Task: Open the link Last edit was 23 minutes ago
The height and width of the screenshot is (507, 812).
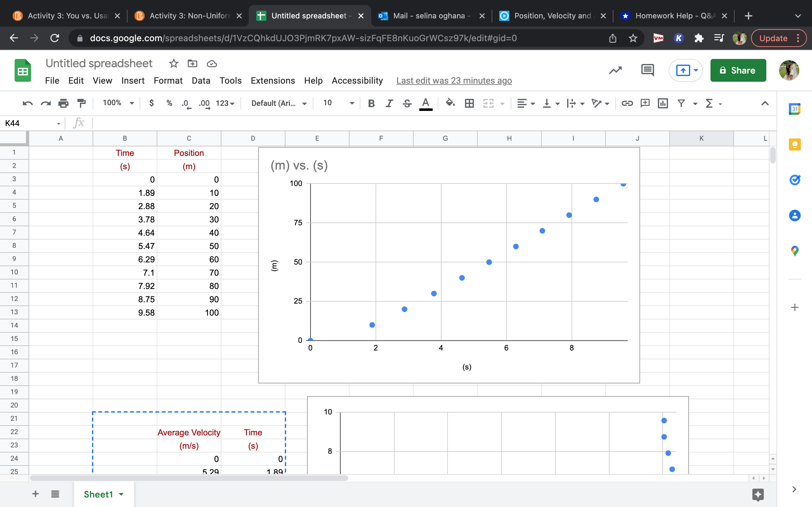Action: point(454,80)
